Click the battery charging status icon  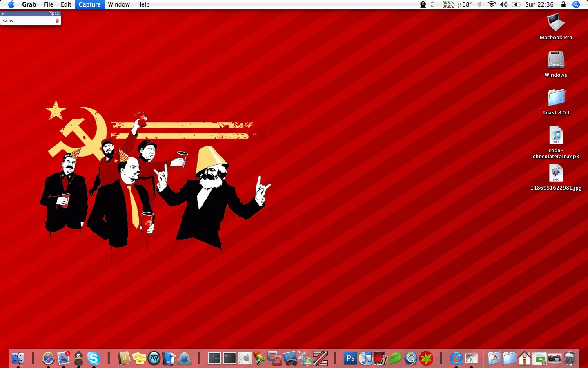point(516,4)
